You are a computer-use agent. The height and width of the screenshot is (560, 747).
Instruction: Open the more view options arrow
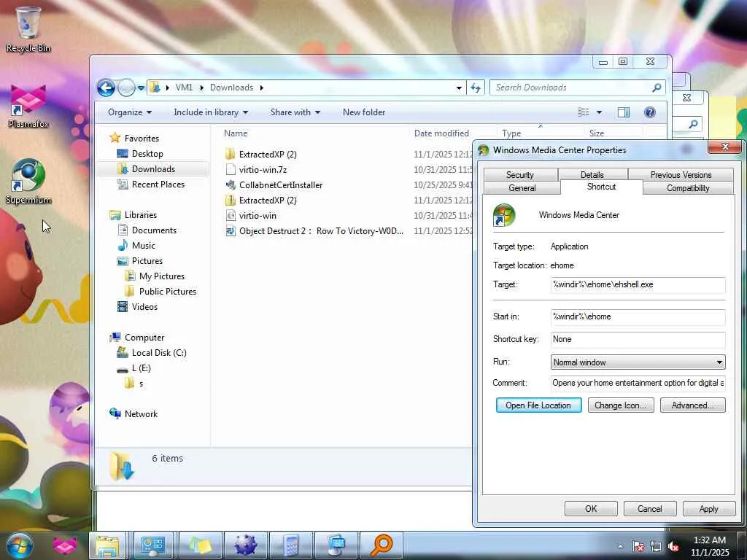pos(600,112)
